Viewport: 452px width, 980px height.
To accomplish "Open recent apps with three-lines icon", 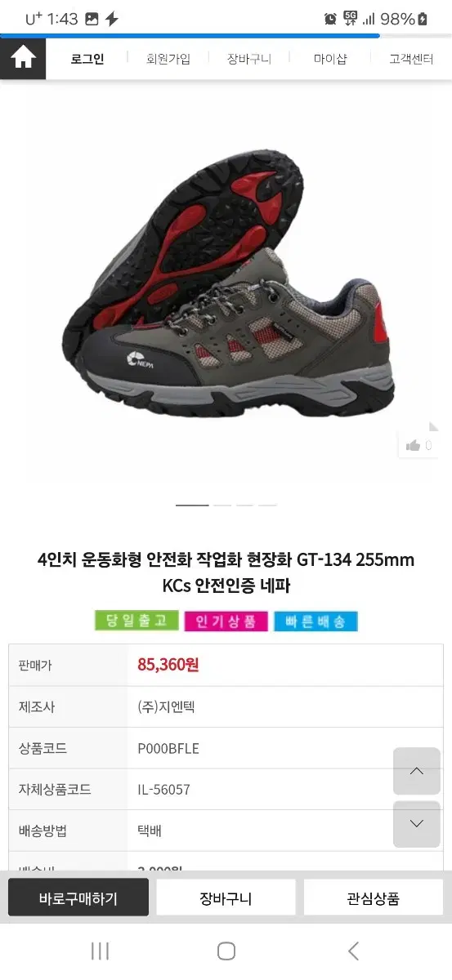I will pos(100,951).
